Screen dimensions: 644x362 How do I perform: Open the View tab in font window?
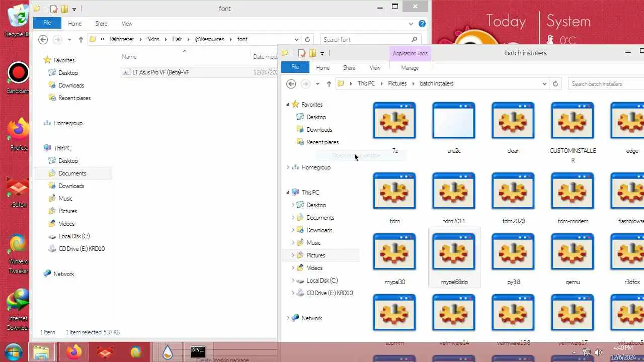127,24
